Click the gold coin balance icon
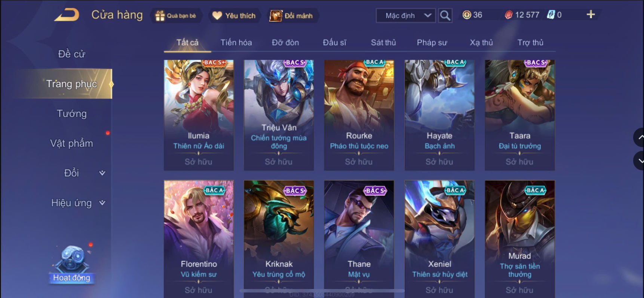The width and height of the screenshot is (644, 298). pyautogui.click(x=467, y=15)
